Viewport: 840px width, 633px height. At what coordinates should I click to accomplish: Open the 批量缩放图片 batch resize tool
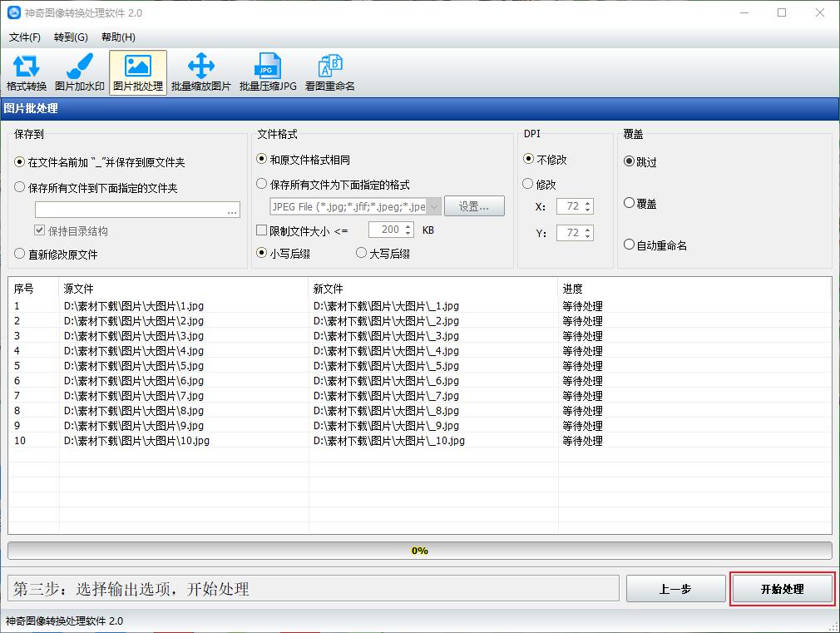pos(200,72)
